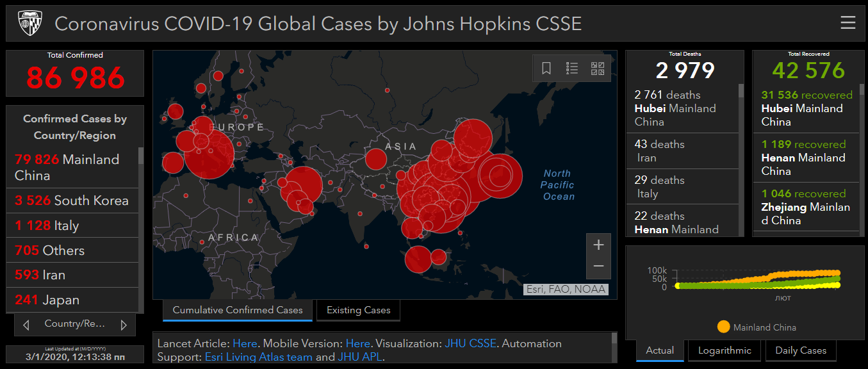Image resolution: width=868 pixels, height=369 pixels.
Task: Click '1 189 recovered Henan Mainland China' entry
Action: click(x=806, y=158)
